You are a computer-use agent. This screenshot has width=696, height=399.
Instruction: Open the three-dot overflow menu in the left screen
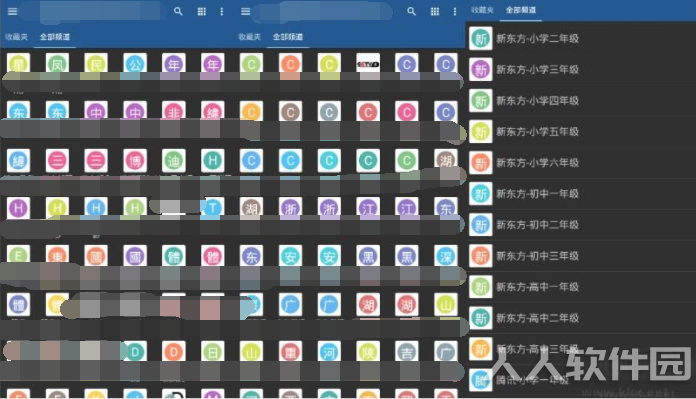coord(221,12)
